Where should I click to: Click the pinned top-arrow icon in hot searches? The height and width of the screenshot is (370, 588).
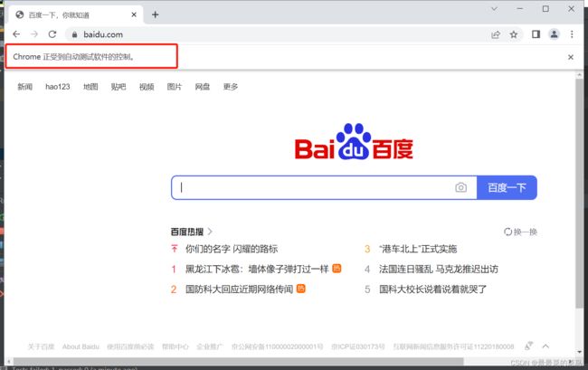(175, 249)
